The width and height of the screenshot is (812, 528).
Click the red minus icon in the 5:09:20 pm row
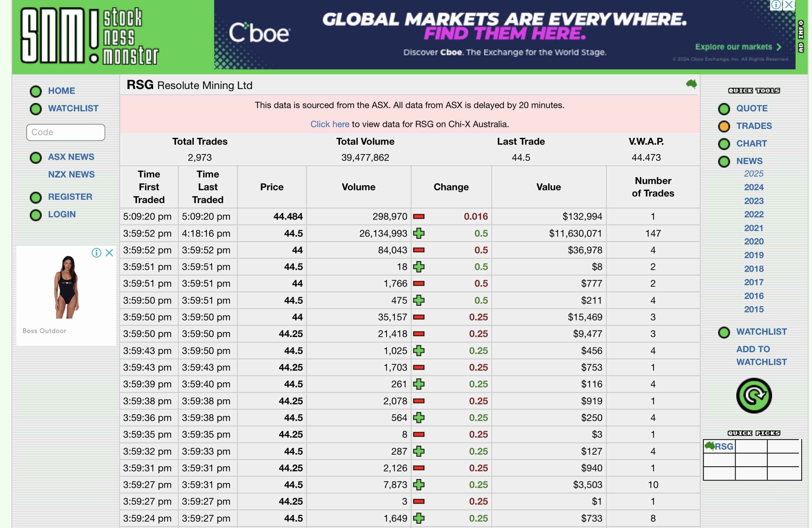point(419,216)
